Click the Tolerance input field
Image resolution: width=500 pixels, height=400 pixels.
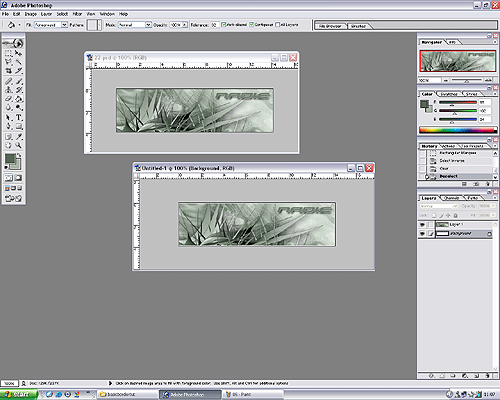(x=215, y=25)
